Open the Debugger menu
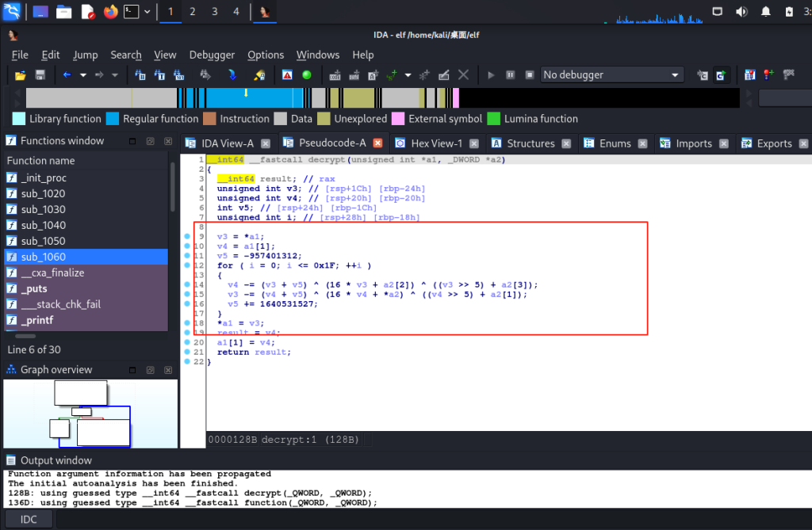This screenshot has width=812, height=530. (x=212, y=55)
